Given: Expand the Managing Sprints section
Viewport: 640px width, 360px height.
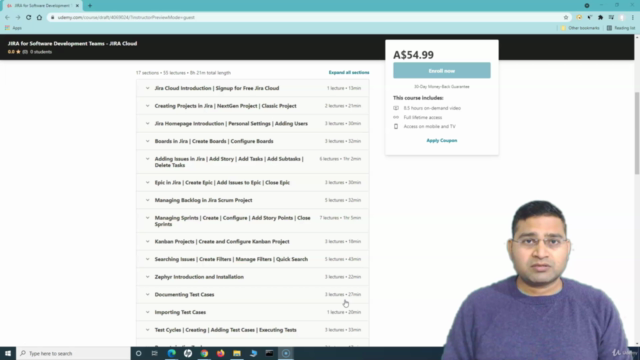Looking at the screenshot, I should click(253, 221).
